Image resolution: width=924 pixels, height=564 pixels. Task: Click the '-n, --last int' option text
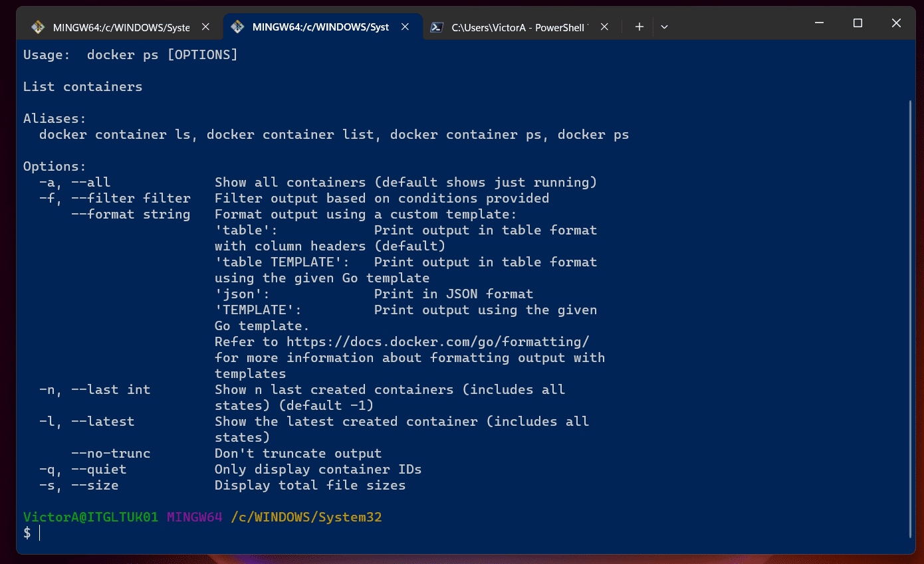click(94, 389)
